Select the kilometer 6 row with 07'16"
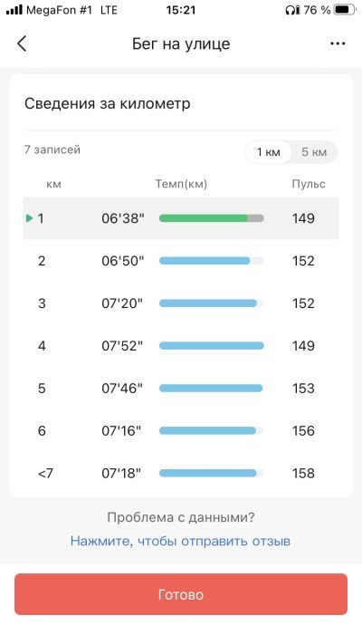 181,430
